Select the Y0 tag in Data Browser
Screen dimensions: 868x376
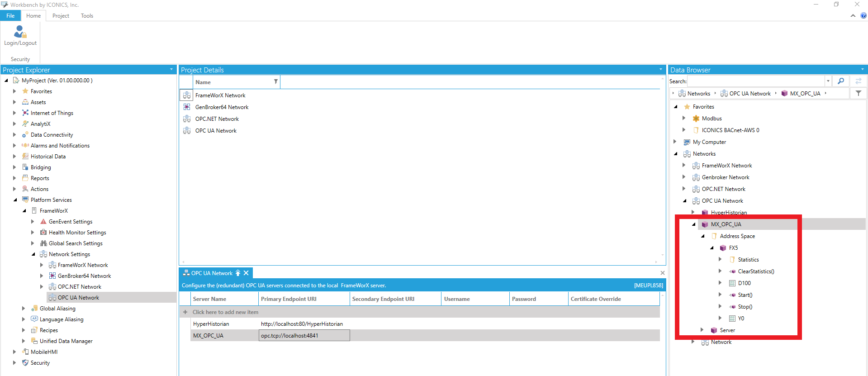(741, 319)
